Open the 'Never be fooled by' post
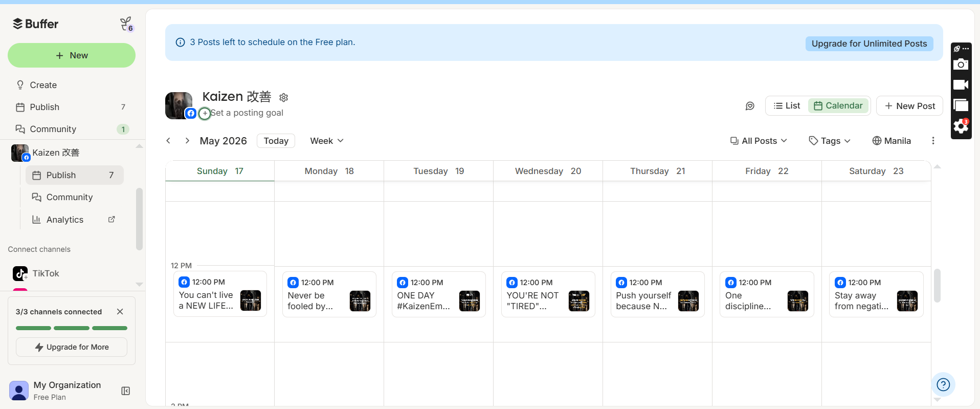 click(x=329, y=294)
